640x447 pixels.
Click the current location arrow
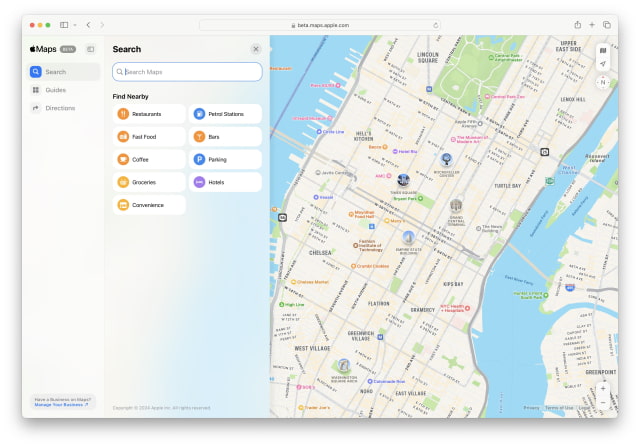602,64
